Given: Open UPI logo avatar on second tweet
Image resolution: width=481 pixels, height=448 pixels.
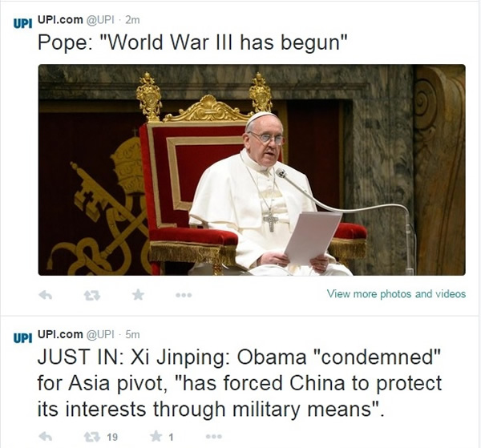Looking at the screenshot, I should [22, 337].
